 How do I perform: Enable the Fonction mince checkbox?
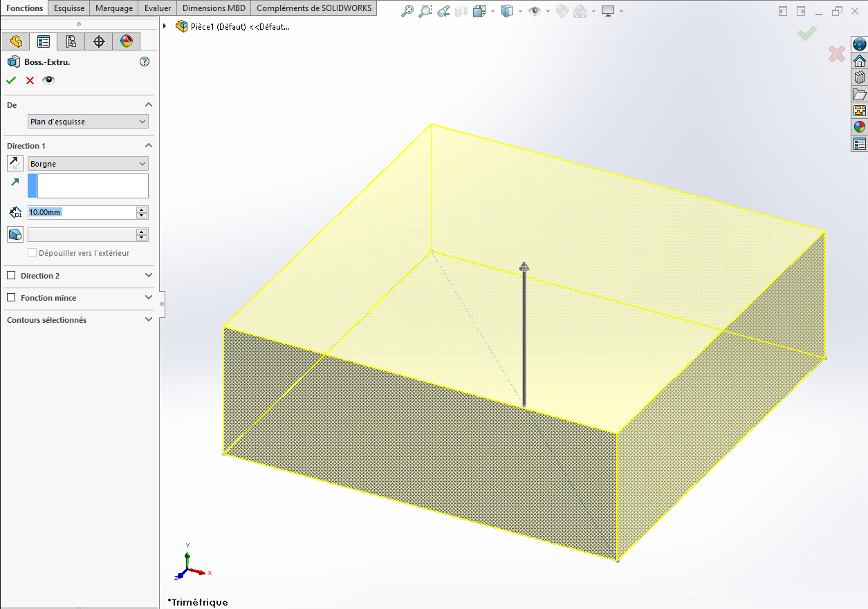pyautogui.click(x=11, y=298)
